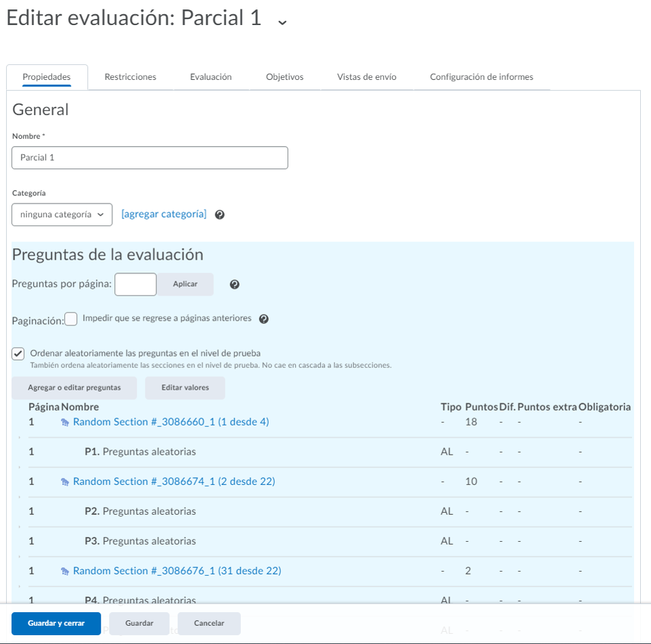
Task: Click the Preguntas por página input field
Action: coord(135,284)
